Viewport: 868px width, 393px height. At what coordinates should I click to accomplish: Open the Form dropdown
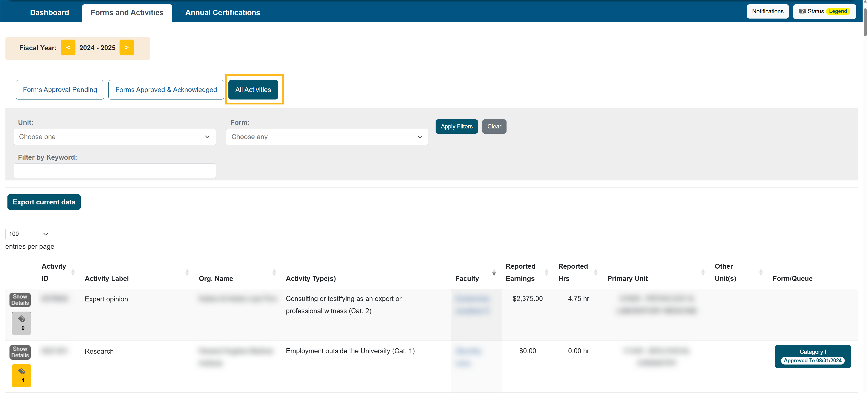(x=327, y=137)
